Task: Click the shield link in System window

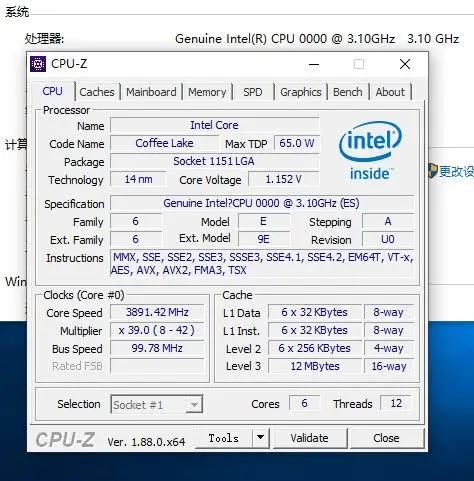Action: (x=451, y=171)
